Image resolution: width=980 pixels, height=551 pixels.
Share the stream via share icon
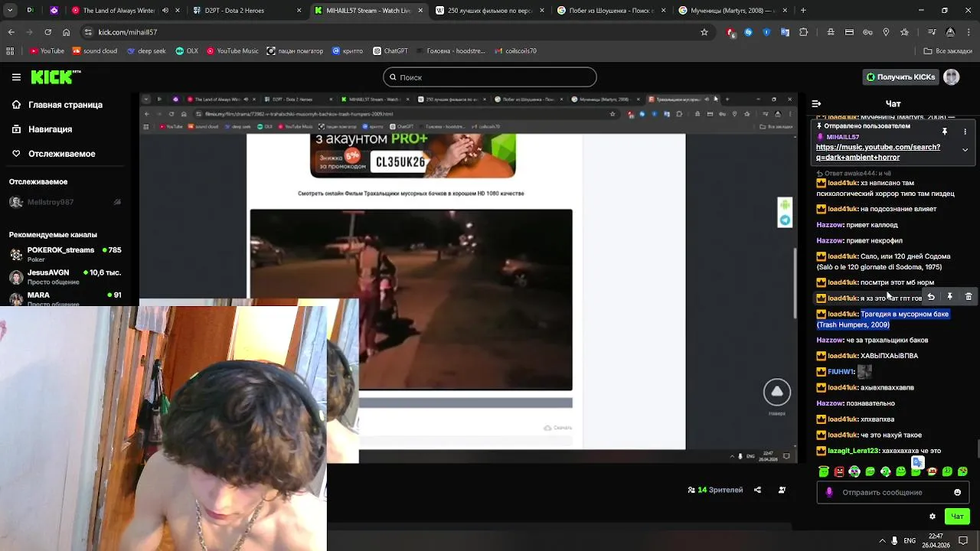pos(757,490)
